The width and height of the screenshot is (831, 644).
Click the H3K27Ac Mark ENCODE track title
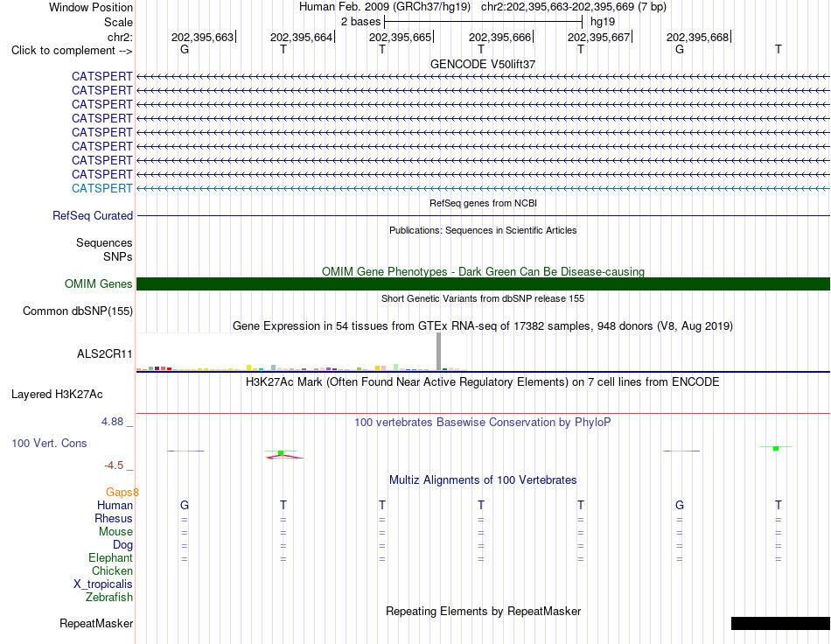coord(483,382)
